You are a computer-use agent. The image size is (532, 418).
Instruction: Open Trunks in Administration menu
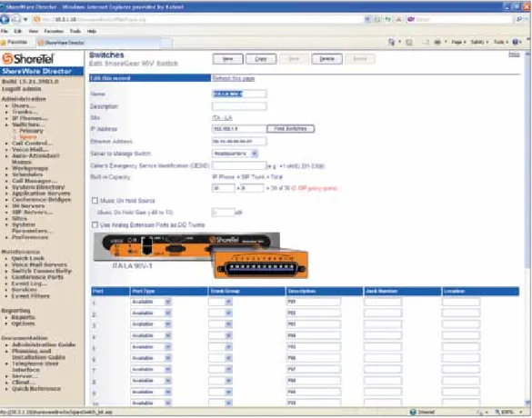(25, 112)
